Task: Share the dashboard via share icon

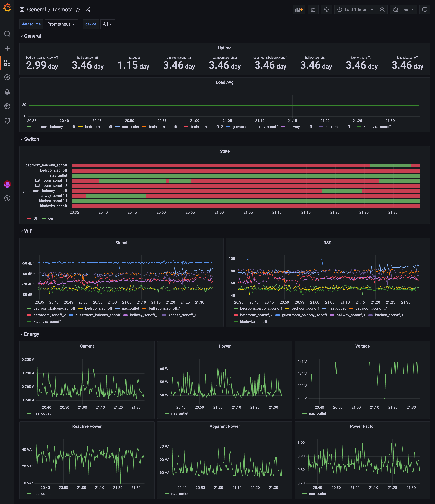Action: click(x=88, y=10)
